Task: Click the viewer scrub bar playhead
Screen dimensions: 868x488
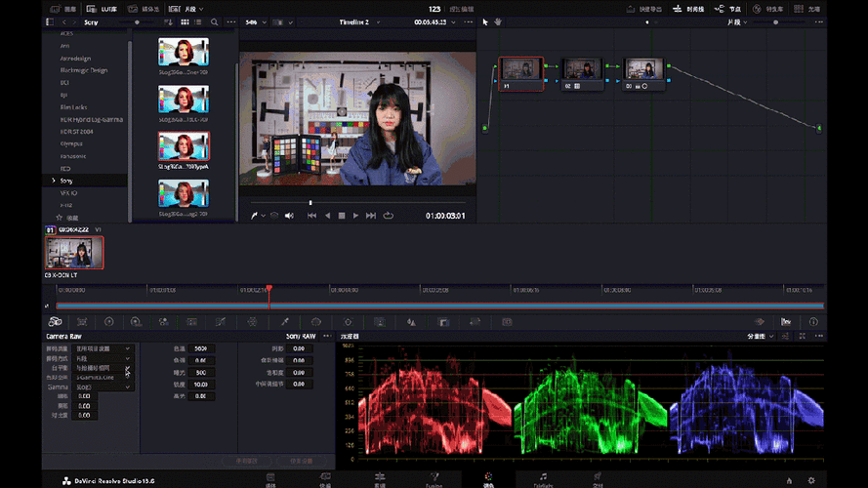Action: click(x=310, y=203)
